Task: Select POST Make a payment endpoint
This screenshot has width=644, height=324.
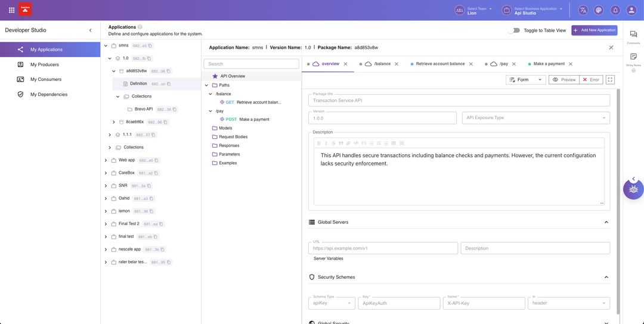Action: (x=253, y=119)
